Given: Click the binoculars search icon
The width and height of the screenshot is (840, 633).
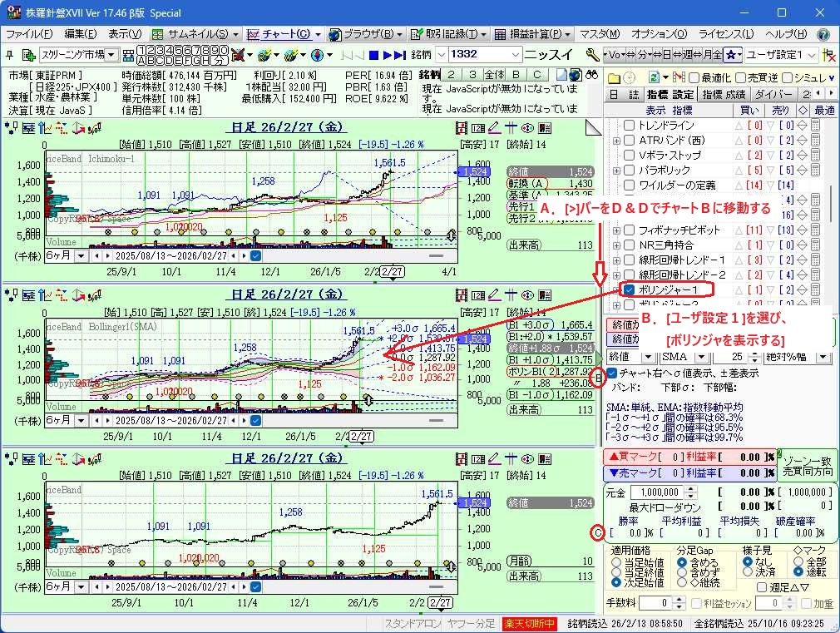Looking at the screenshot, I should (x=593, y=75).
